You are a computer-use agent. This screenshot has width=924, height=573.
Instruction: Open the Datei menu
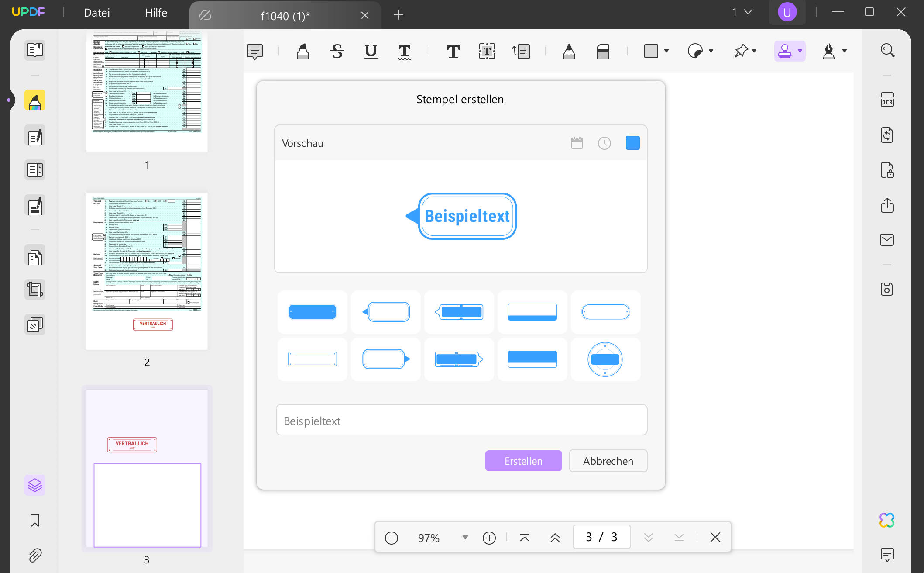[97, 13]
